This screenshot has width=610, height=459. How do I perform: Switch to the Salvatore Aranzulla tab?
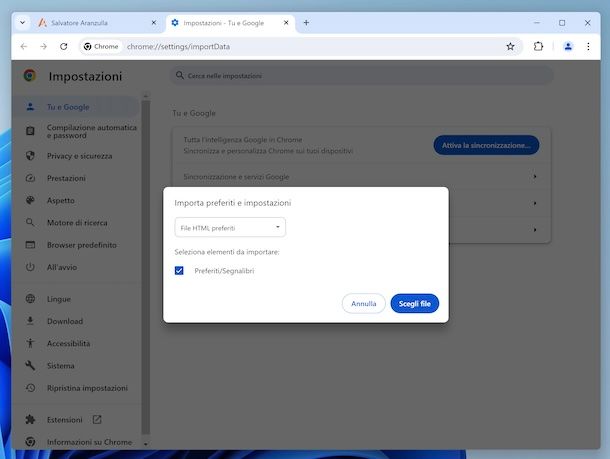(98, 23)
